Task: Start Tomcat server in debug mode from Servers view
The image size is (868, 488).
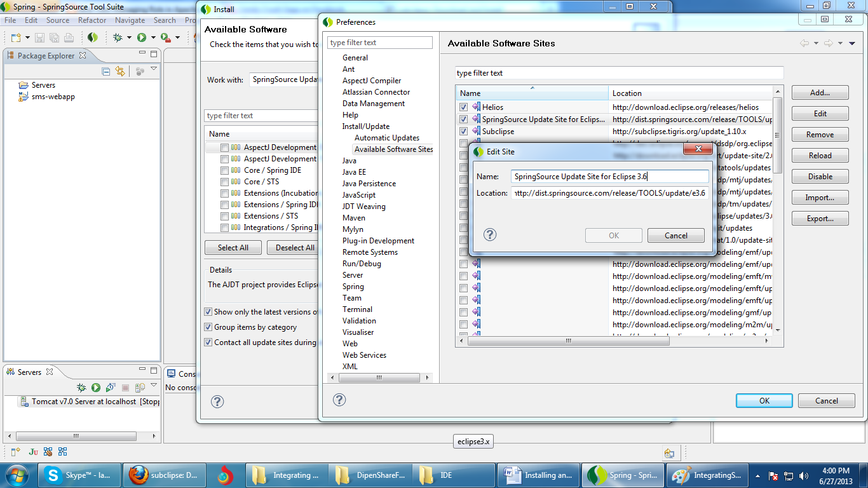Action: [x=81, y=388]
